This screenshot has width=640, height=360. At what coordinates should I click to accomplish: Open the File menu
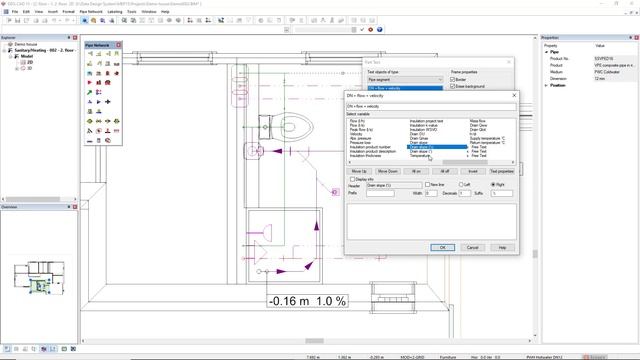(x=15, y=12)
